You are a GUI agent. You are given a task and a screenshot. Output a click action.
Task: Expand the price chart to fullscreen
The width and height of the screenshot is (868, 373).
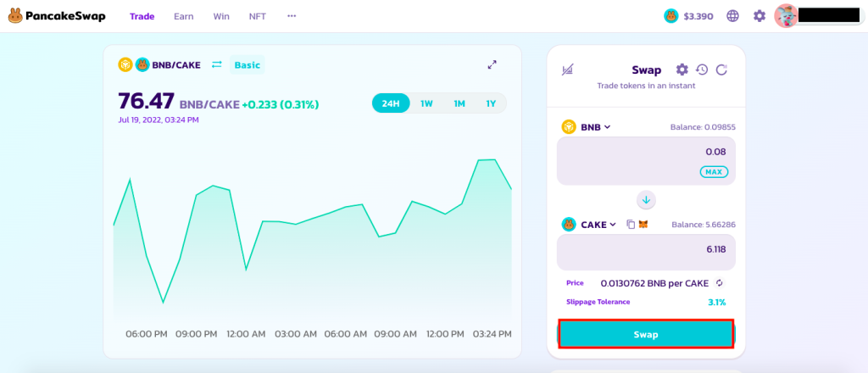[x=492, y=64]
